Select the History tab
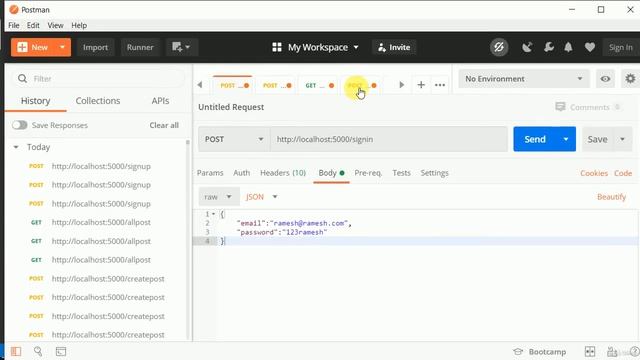This screenshot has height=360, width=640. (x=36, y=101)
